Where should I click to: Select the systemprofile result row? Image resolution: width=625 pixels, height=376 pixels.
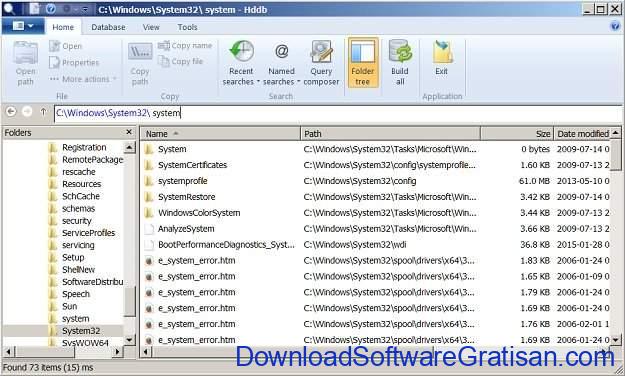tap(376, 181)
